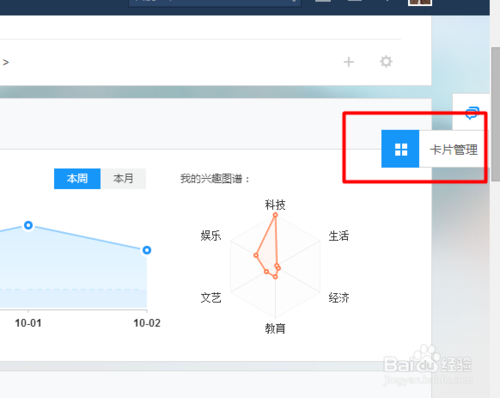Open 卡片管理 card management
The height and width of the screenshot is (398, 500).
(454, 149)
